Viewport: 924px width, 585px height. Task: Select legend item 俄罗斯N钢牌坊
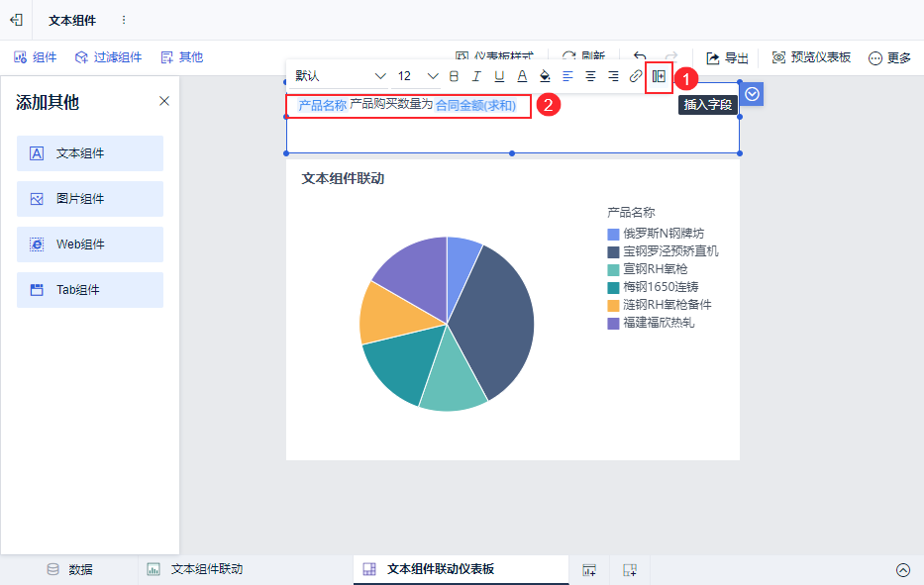click(x=656, y=234)
